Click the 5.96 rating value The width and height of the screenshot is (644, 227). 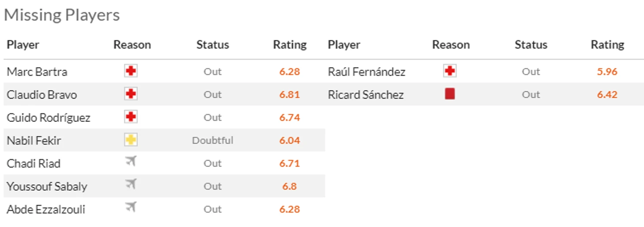(x=607, y=72)
